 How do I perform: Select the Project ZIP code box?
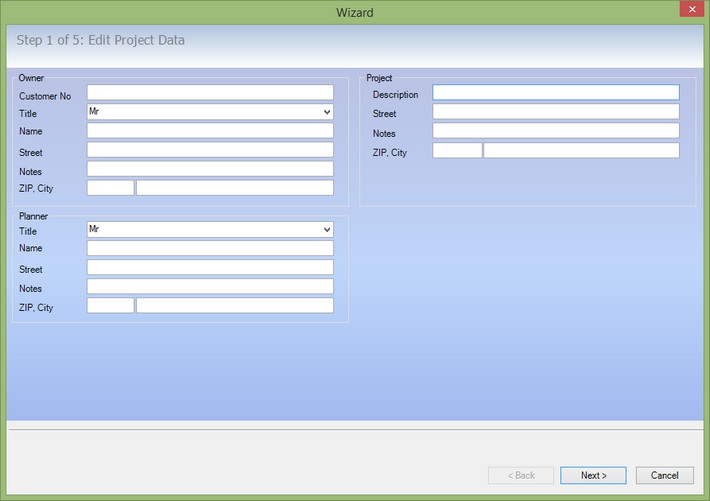click(x=457, y=150)
